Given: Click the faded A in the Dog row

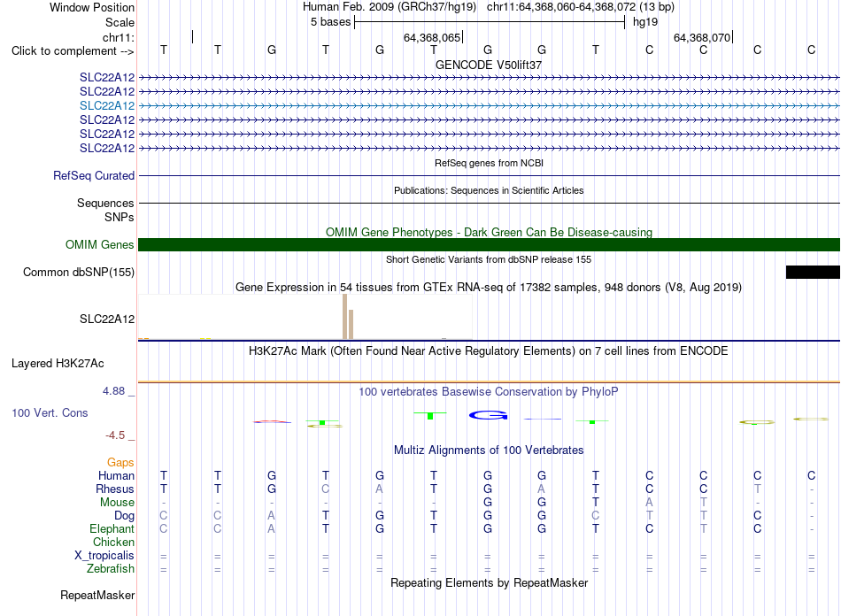Looking at the screenshot, I should point(272,515).
